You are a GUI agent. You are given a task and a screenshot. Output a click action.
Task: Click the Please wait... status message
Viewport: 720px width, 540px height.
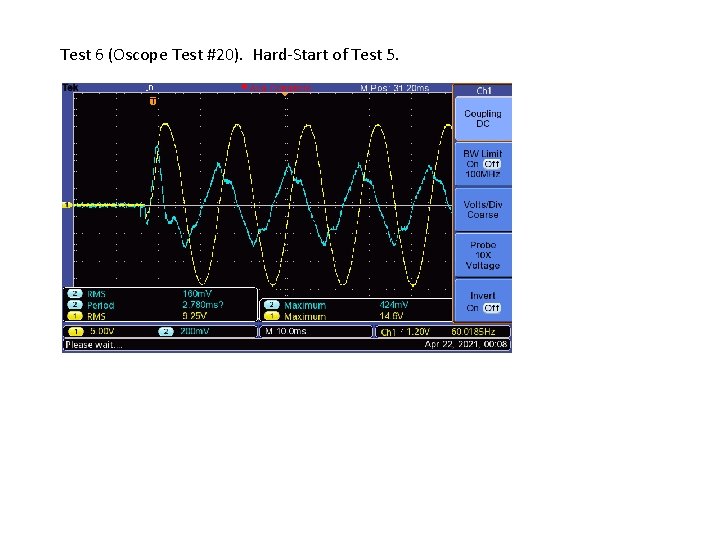(x=94, y=345)
